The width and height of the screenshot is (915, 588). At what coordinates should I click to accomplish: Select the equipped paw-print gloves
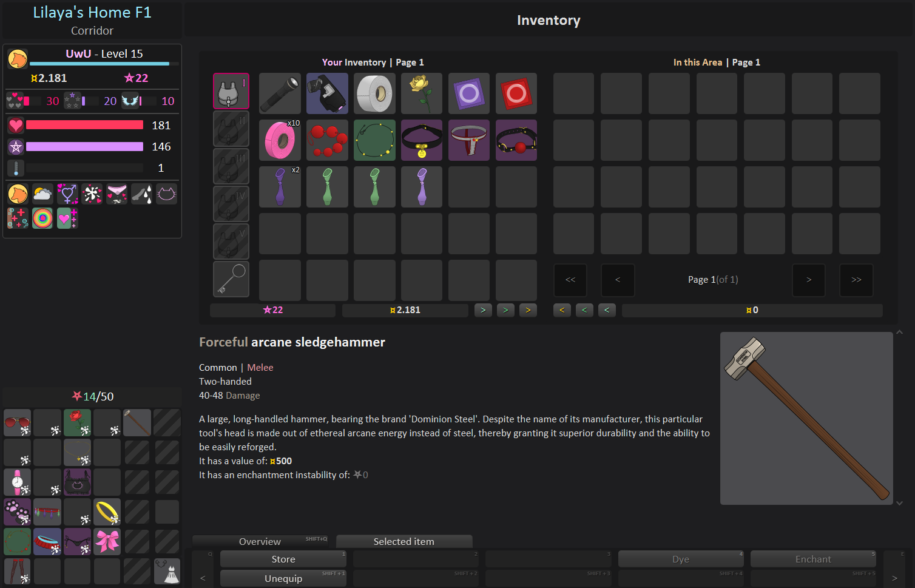(x=17, y=512)
